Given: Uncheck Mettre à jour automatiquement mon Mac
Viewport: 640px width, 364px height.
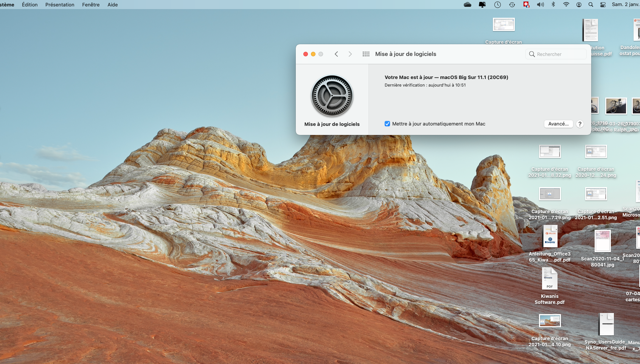Looking at the screenshot, I should pyautogui.click(x=387, y=124).
